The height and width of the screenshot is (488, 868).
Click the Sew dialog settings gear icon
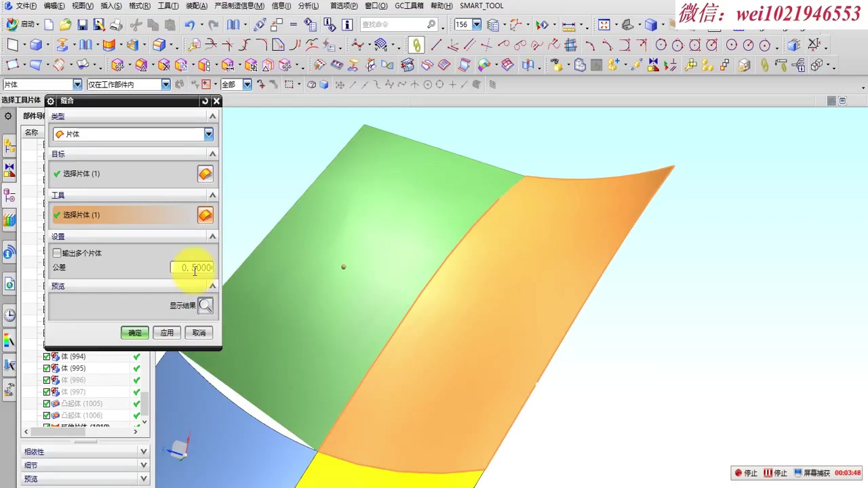point(51,101)
